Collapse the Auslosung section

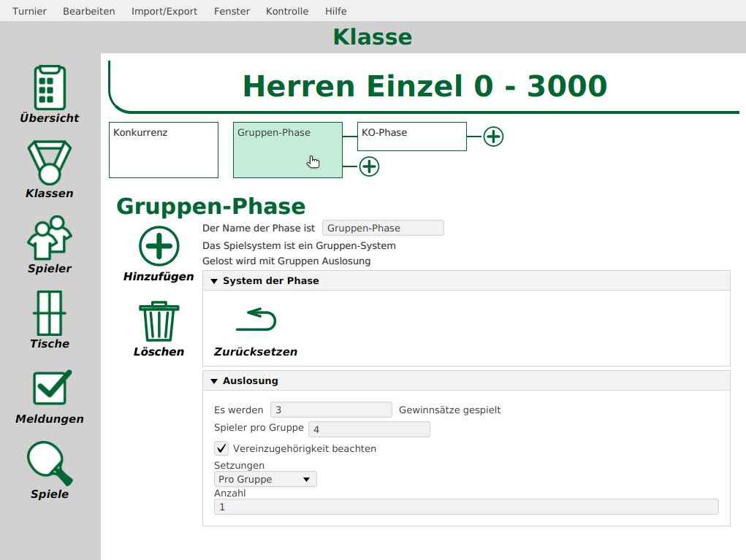(x=213, y=380)
